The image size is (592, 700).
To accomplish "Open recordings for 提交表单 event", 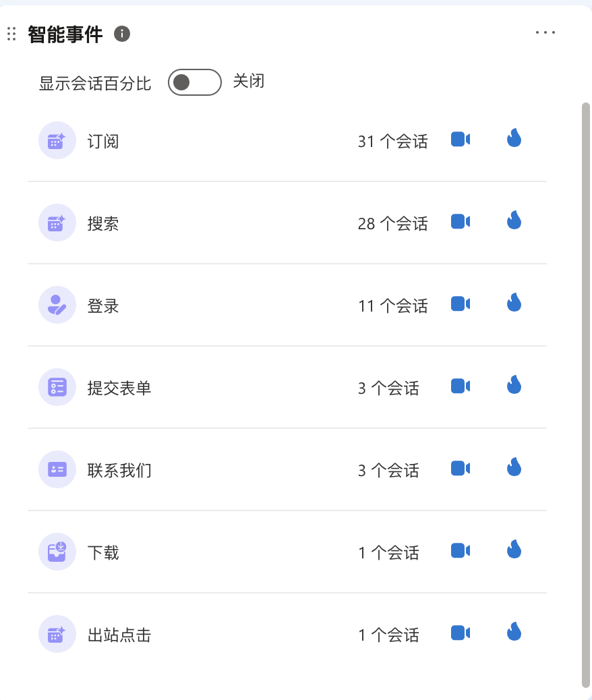I will click(461, 386).
